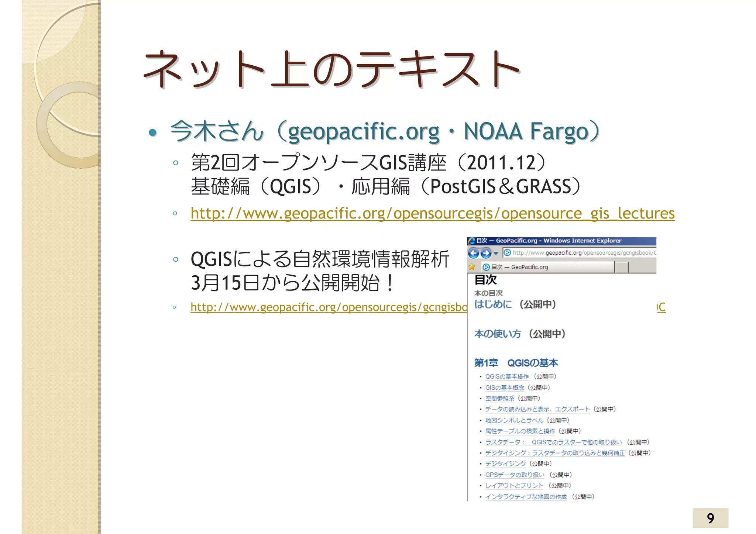Click the browser Forward arrow button

click(486, 253)
